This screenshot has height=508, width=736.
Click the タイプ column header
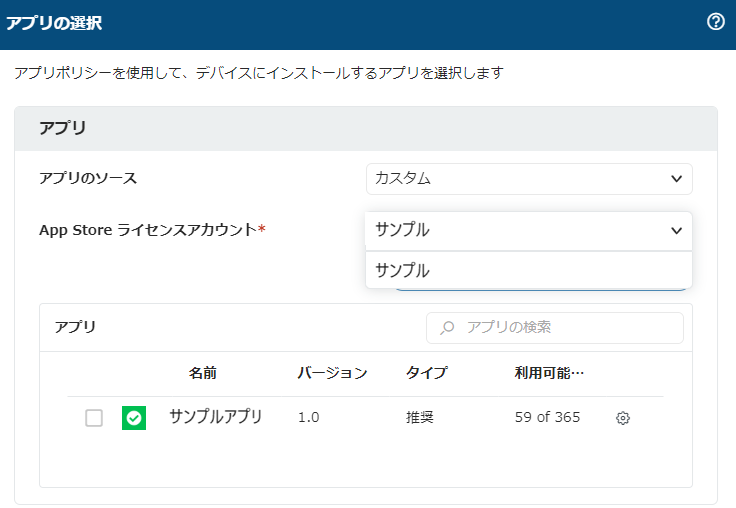tap(427, 373)
